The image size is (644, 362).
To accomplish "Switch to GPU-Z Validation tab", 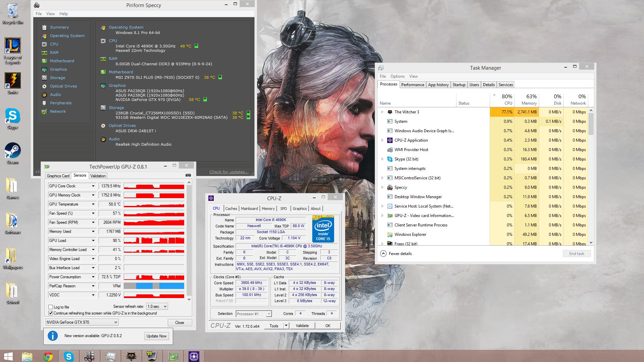I will pyautogui.click(x=98, y=176).
